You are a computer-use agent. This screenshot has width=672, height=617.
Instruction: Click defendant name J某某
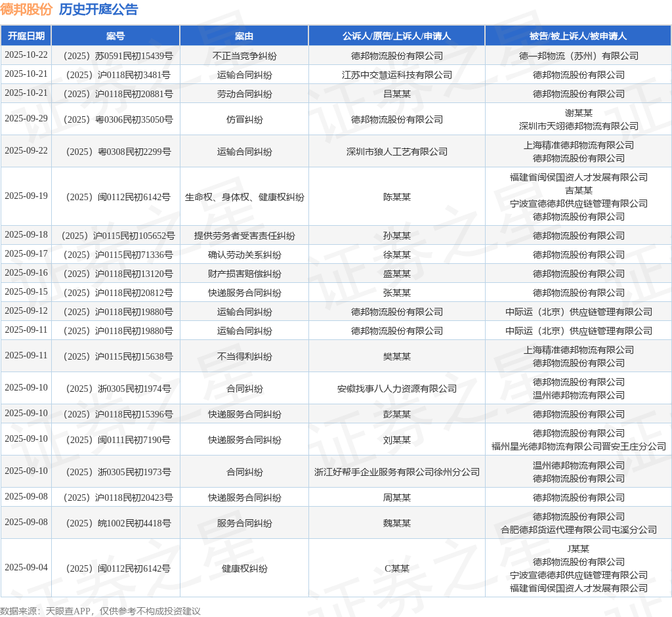[x=579, y=549]
